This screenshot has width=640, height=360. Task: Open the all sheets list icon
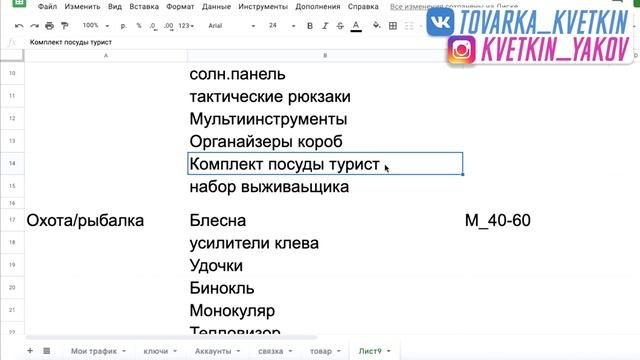click(x=47, y=351)
